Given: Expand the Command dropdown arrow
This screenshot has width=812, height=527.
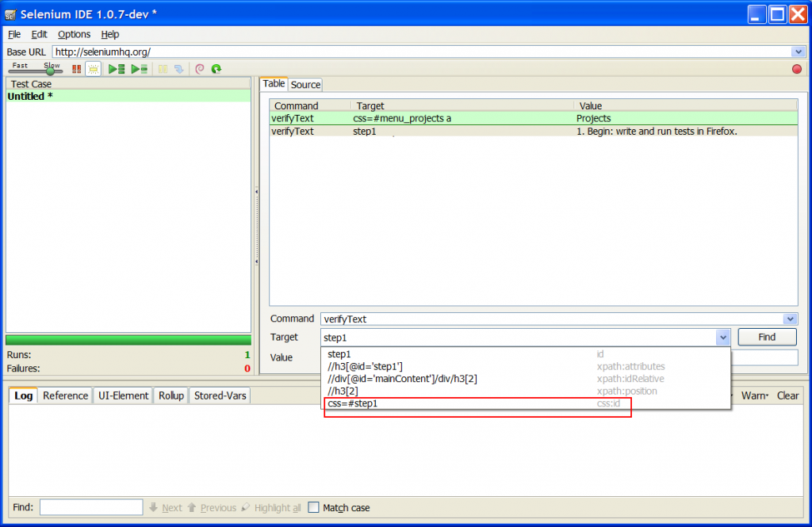Looking at the screenshot, I should pyautogui.click(x=790, y=319).
